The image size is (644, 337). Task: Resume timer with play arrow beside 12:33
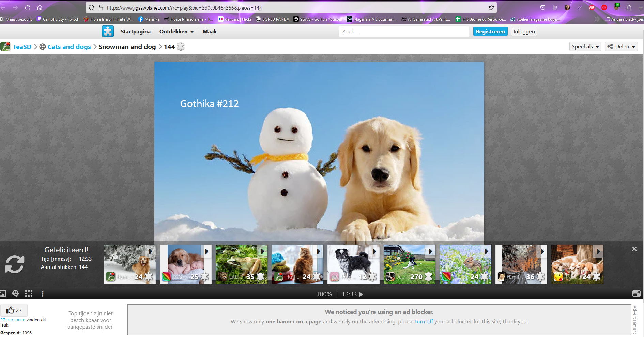coord(361,294)
